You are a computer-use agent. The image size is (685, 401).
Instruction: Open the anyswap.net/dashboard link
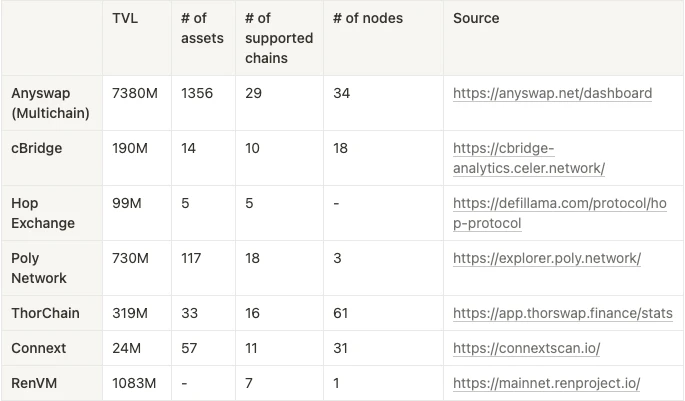coord(552,93)
